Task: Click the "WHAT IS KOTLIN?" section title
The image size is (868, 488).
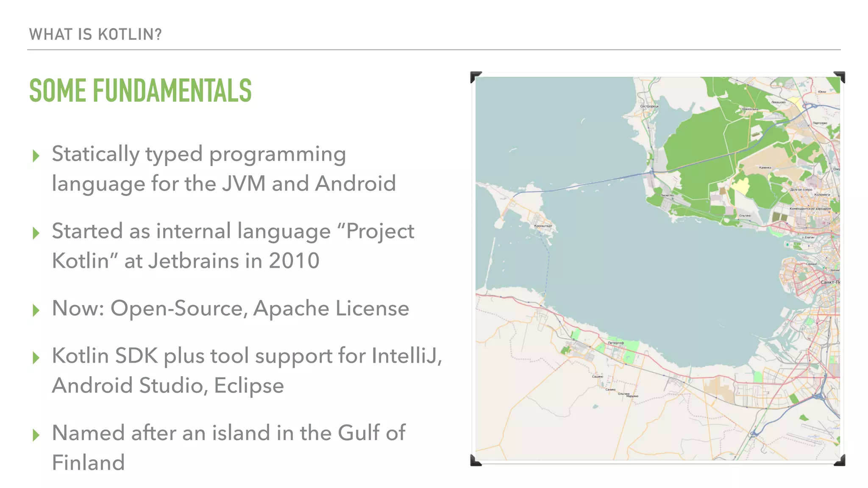Action: click(x=95, y=34)
